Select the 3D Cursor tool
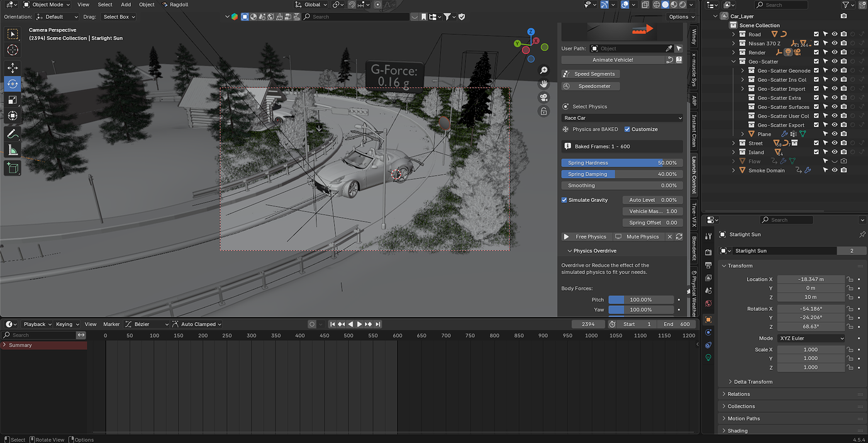 click(x=13, y=50)
